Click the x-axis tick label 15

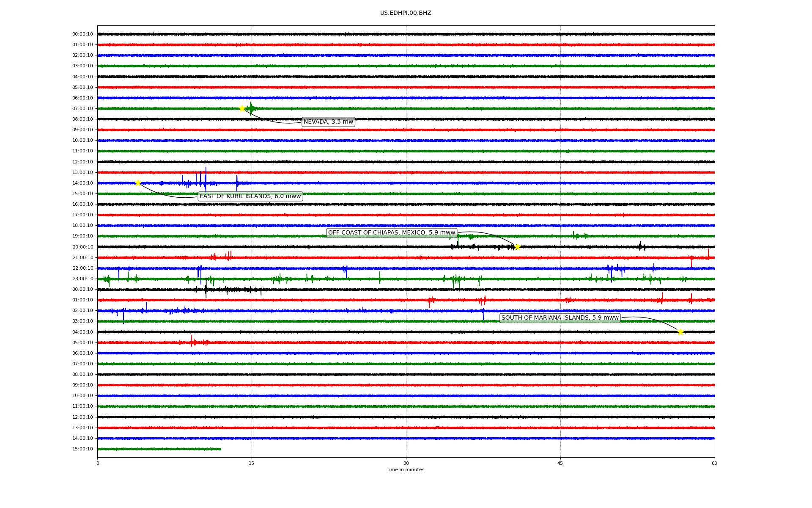coord(252,463)
